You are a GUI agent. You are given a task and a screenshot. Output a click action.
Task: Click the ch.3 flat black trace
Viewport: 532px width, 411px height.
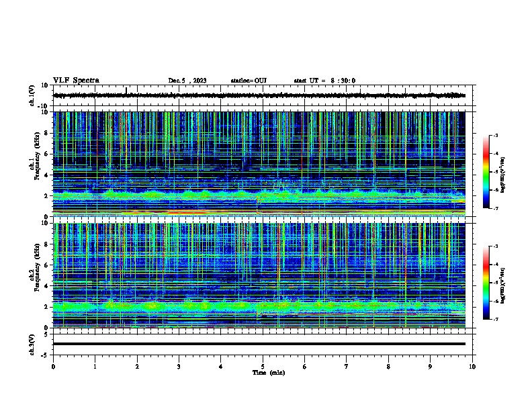point(259,344)
